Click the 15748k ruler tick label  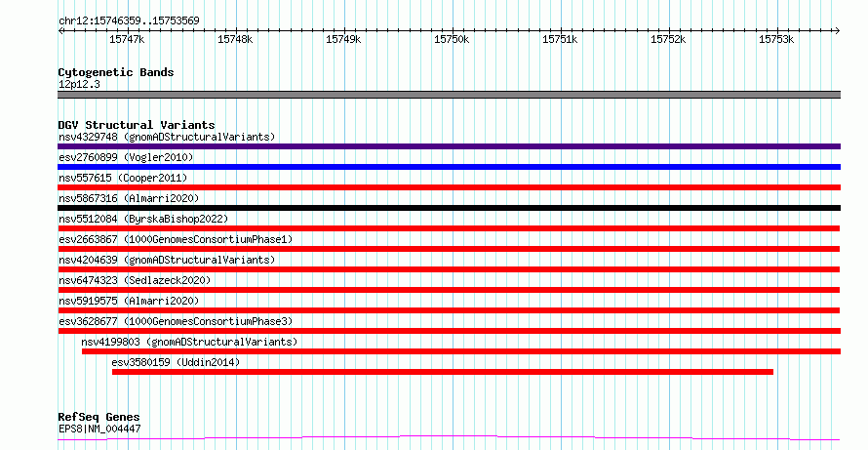235,39
